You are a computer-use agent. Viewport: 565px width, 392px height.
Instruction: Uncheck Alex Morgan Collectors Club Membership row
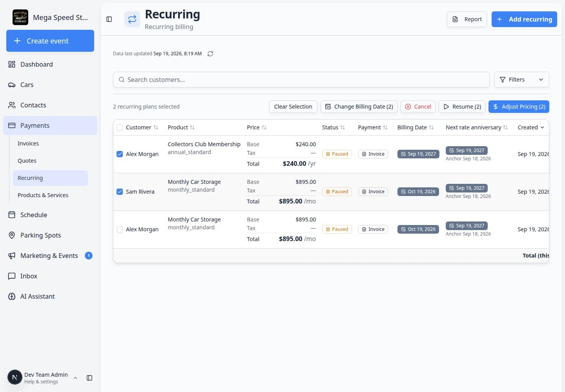(120, 154)
